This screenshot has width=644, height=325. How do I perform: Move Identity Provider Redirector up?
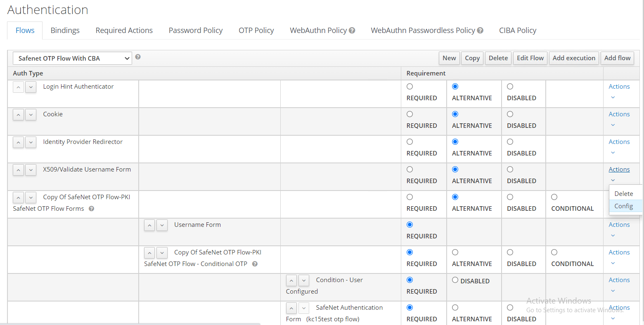pyautogui.click(x=18, y=142)
